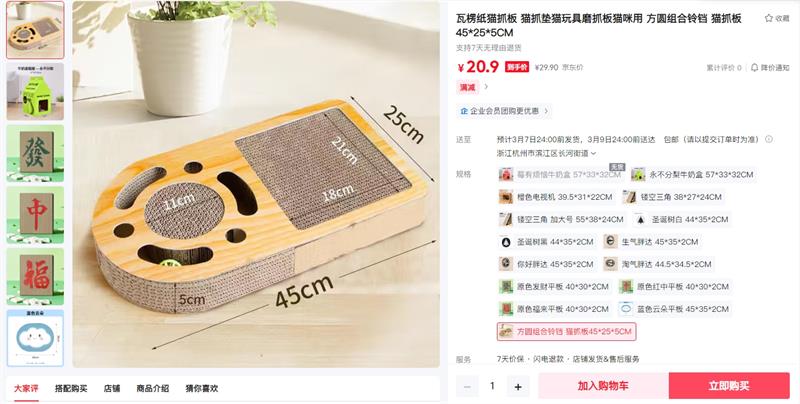Expand 企业会员团购更优惠 arrow
Screen dimensions: 800x404
click(x=546, y=111)
